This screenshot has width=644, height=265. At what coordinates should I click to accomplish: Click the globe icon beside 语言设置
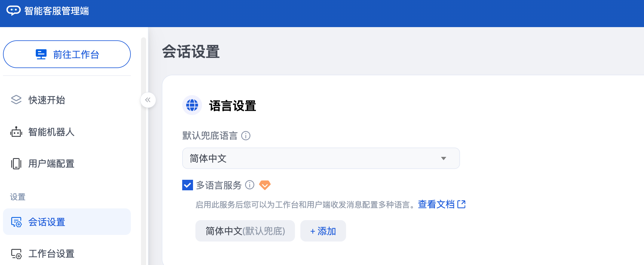[x=192, y=105]
